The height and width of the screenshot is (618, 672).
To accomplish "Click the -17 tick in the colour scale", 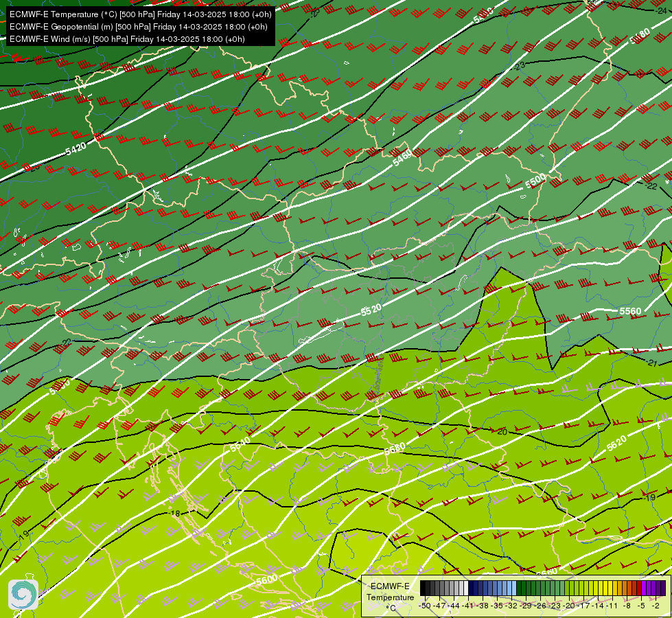I will pos(583,606).
